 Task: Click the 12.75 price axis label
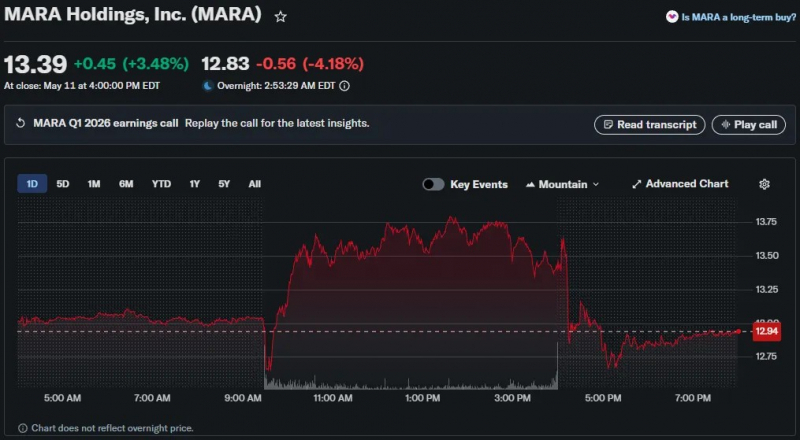click(x=766, y=356)
